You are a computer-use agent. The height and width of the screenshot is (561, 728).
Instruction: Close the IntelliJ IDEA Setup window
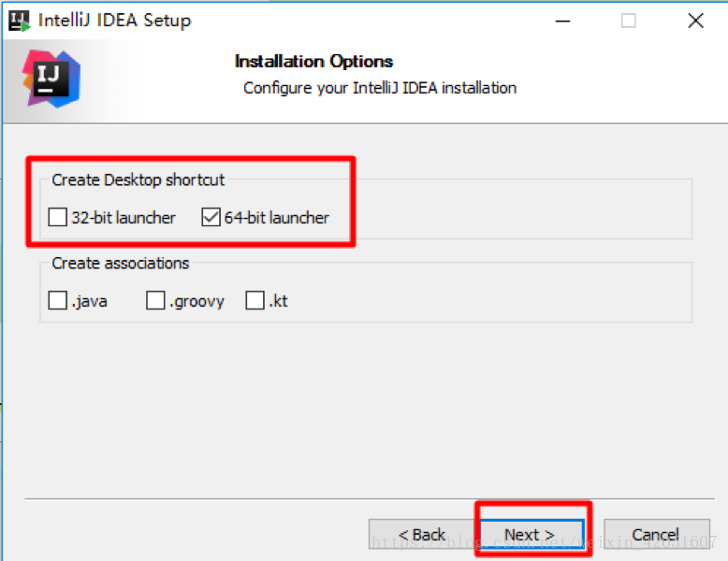click(695, 21)
